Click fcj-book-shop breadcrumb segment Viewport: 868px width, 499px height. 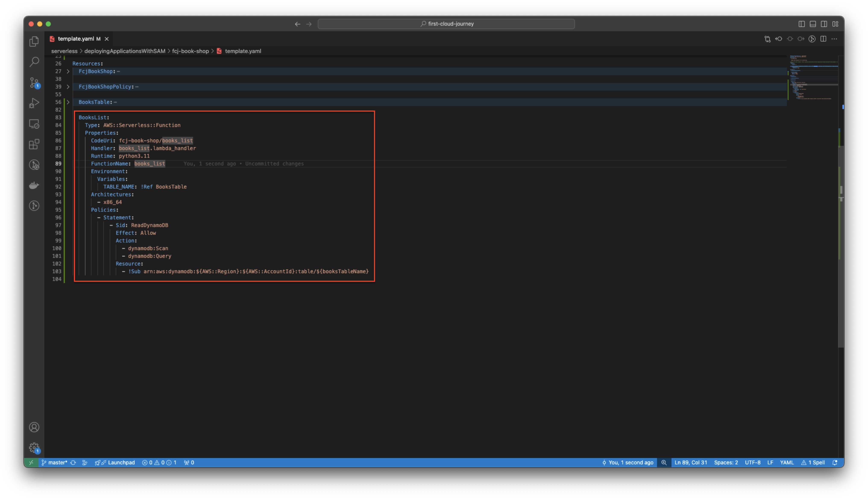pos(190,51)
